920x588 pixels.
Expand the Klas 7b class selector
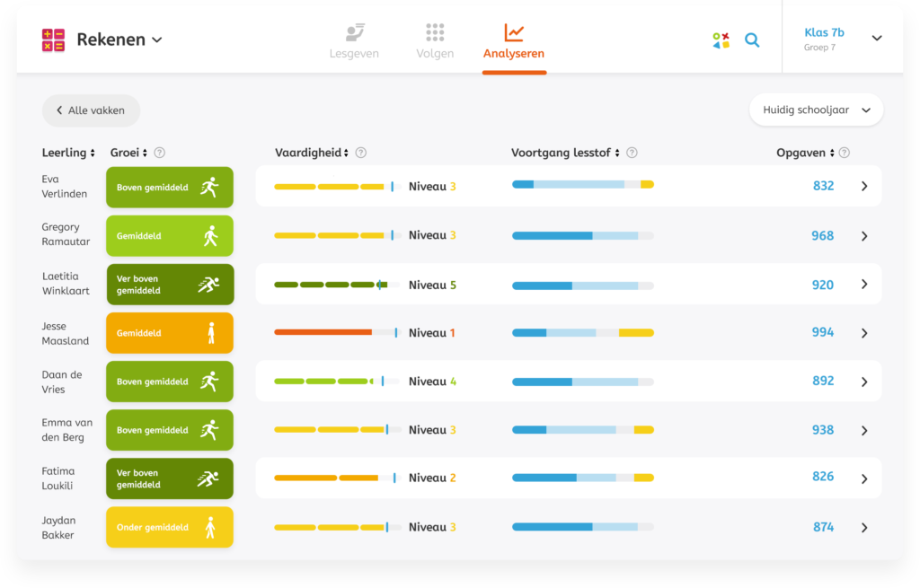[x=876, y=38]
